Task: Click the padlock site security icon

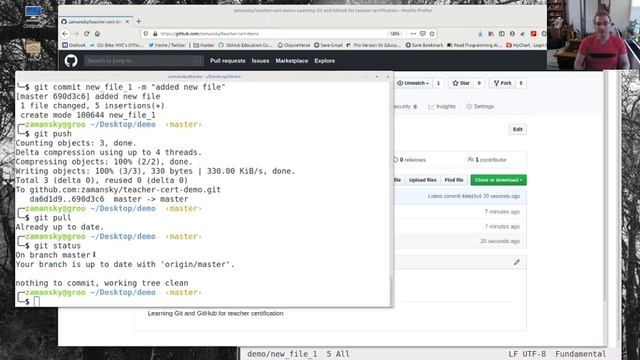Action: coord(155,34)
